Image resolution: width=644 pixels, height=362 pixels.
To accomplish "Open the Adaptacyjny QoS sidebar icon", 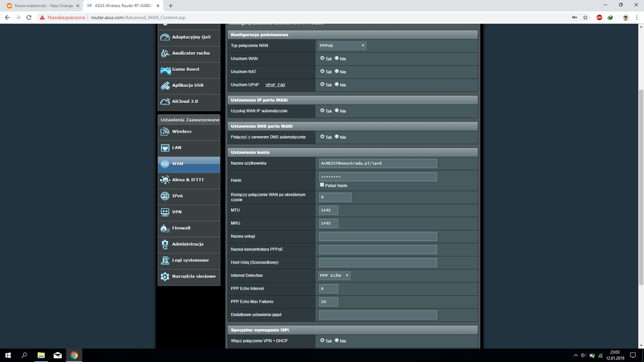I will click(165, 37).
